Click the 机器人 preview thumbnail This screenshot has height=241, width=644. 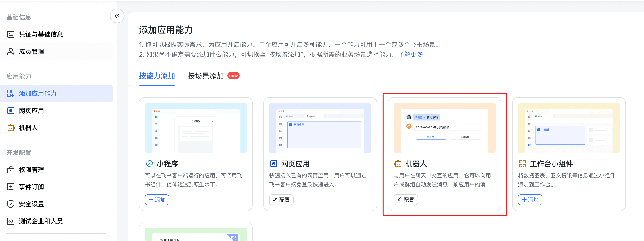(x=445, y=128)
